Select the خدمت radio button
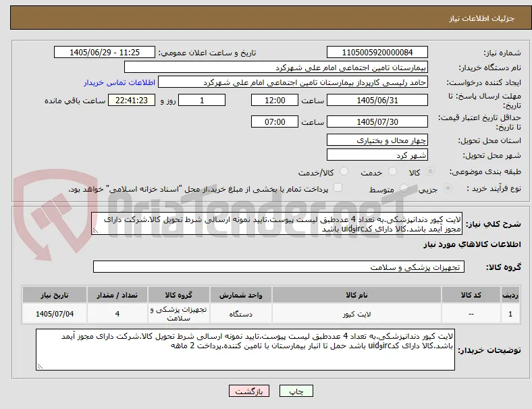 [392, 171]
